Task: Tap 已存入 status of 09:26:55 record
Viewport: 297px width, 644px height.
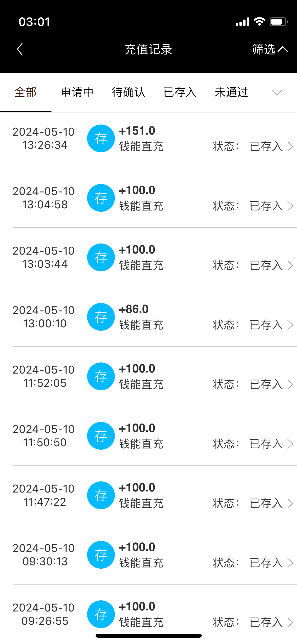Action: click(x=266, y=622)
